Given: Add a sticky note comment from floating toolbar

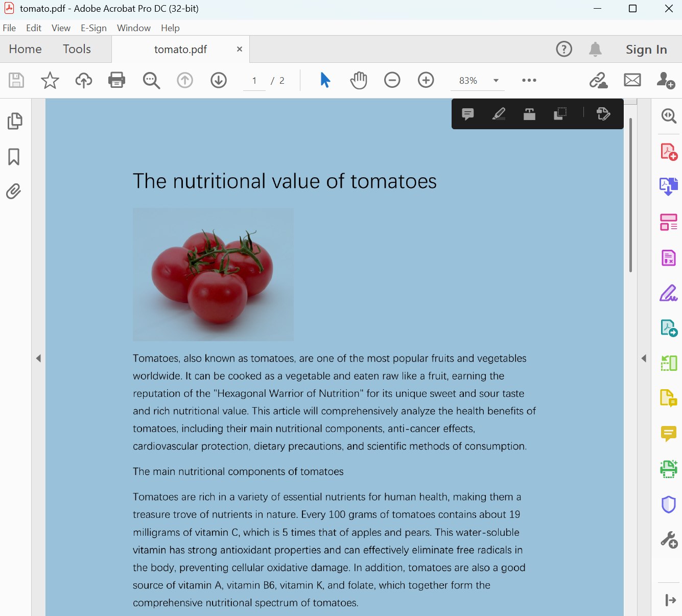Looking at the screenshot, I should [467, 114].
